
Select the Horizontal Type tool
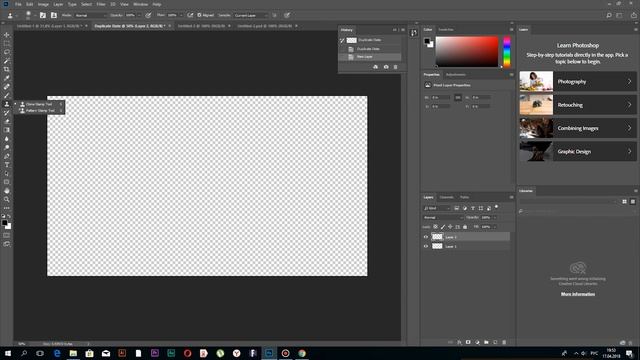coord(7,164)
